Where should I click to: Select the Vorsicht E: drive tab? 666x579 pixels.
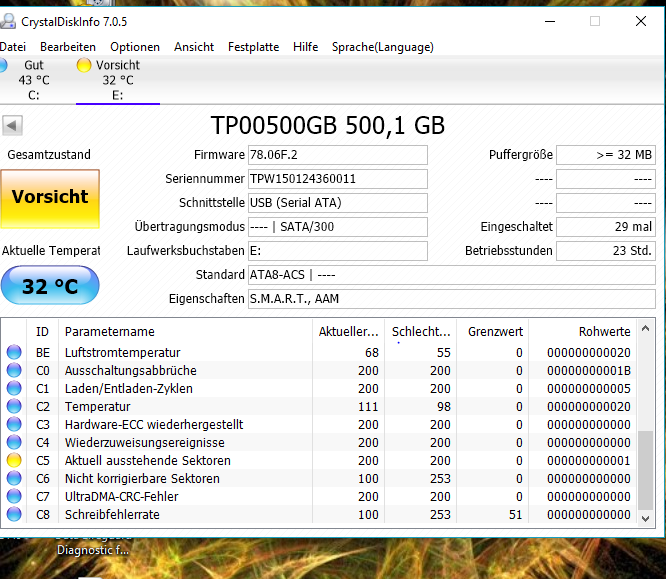coord(118,80)
